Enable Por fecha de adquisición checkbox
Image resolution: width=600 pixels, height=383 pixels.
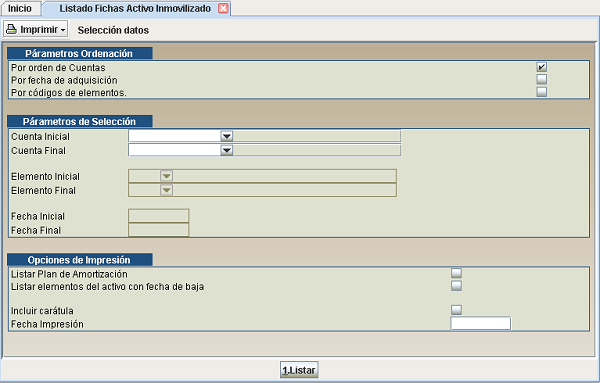(x=541, y=79)
